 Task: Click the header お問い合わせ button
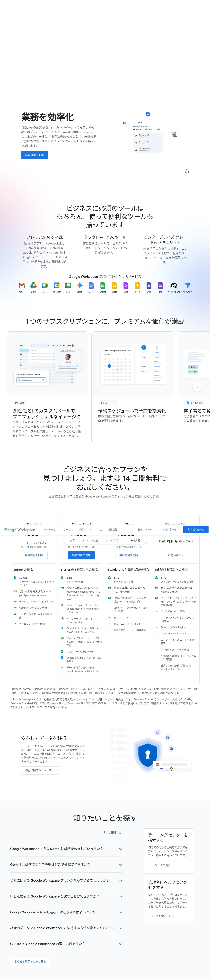pyautogui.click(x=169, y=530)
